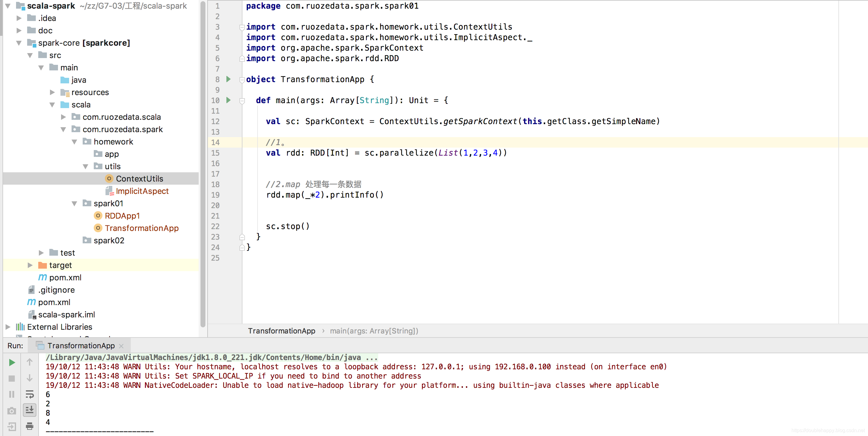Image resolution: width=868 pixels, height=436 pixels.
Task: Click the Print output icon
Action: (30, 426)
